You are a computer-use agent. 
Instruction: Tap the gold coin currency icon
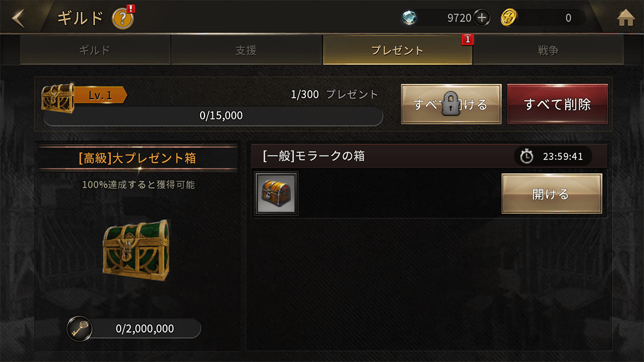click(509, 18)
